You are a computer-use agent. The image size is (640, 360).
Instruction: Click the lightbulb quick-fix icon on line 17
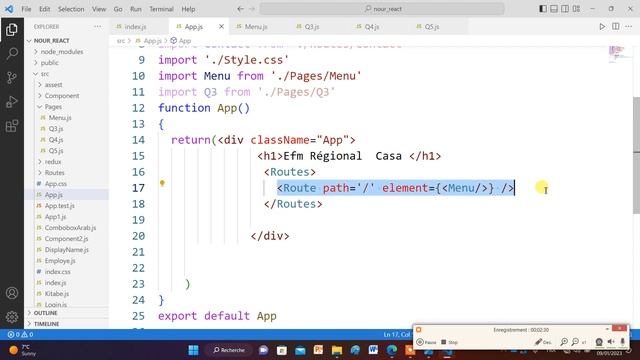point(162,183)
